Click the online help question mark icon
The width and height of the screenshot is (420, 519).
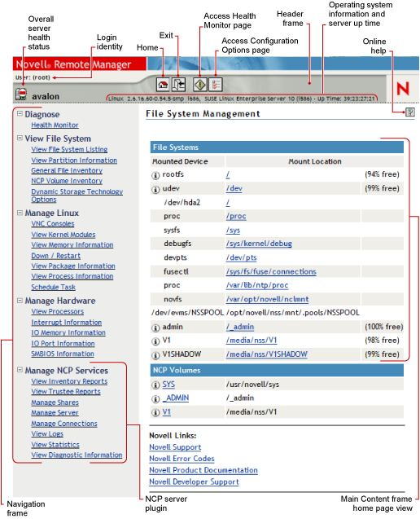(x=409, y=112)
